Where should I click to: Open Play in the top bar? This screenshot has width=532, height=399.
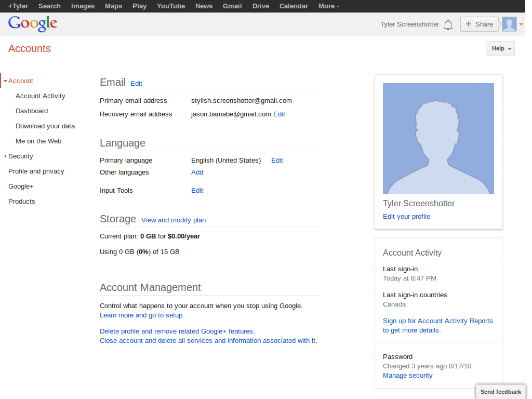coord(139,6)
